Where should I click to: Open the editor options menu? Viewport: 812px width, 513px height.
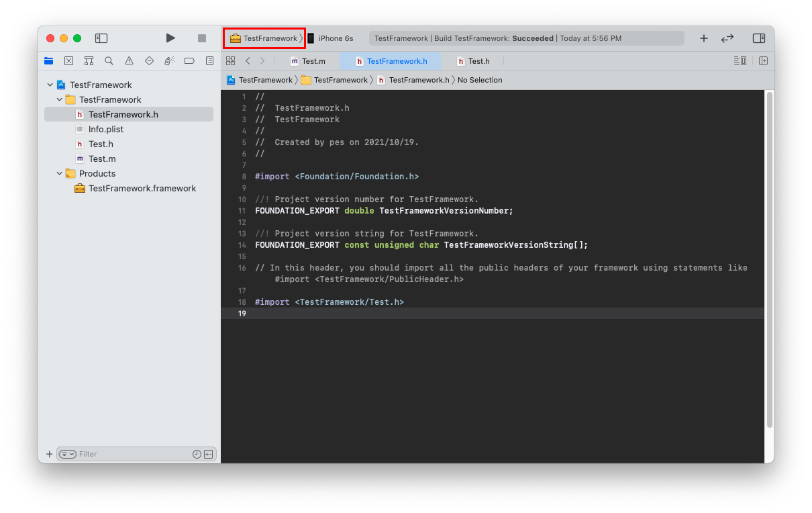(740, 61)
